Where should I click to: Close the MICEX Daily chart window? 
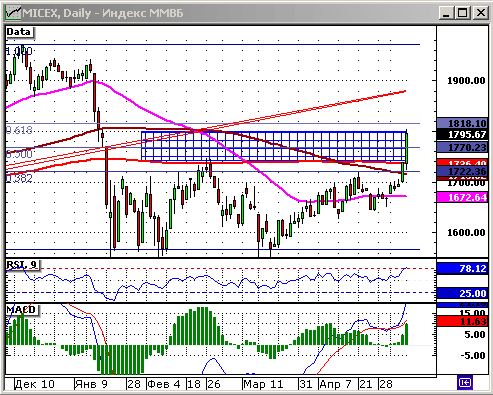coord(480,13)
